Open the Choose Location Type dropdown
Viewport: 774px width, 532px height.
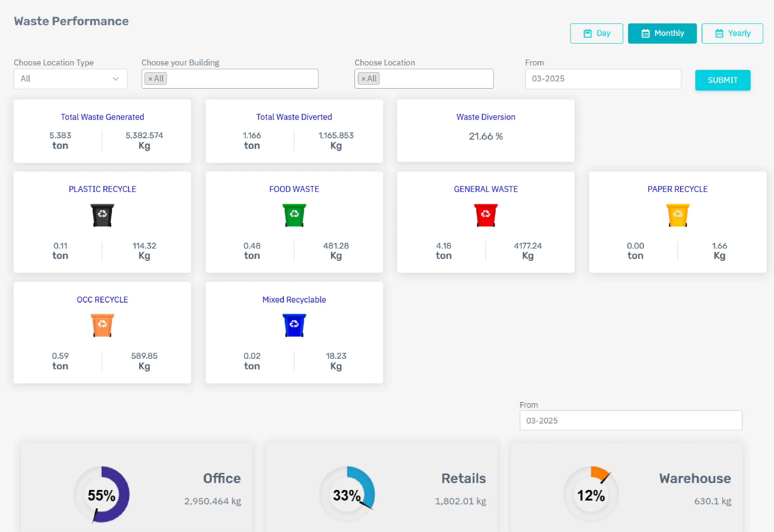coord(70,79)
